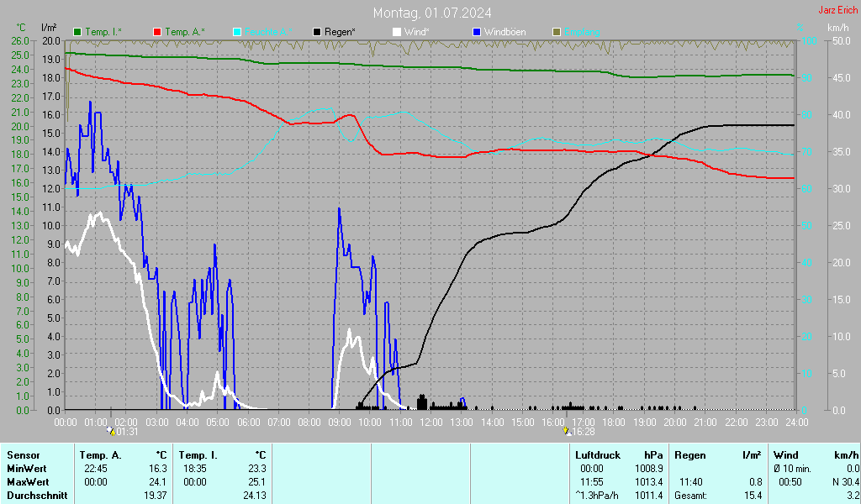Click the '06:00' label on the time axis
The width and height of the screenshot is (861, 504).
(x=249, y=423)
